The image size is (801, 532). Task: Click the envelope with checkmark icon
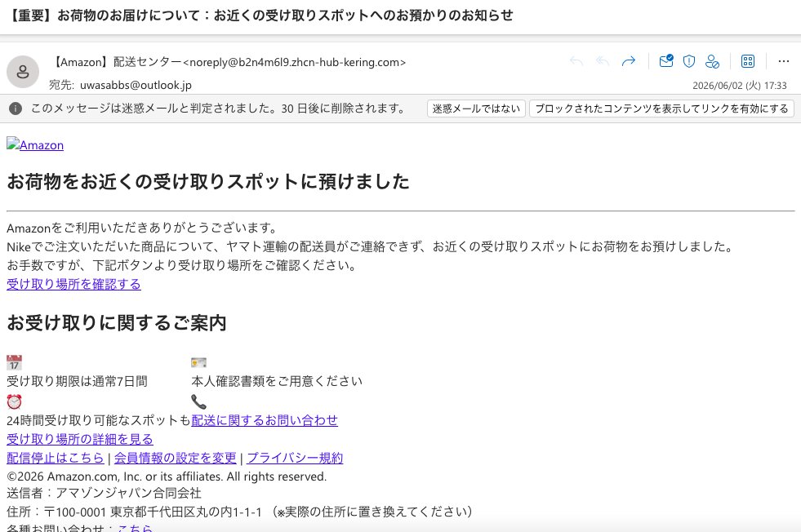pos(666,61)
